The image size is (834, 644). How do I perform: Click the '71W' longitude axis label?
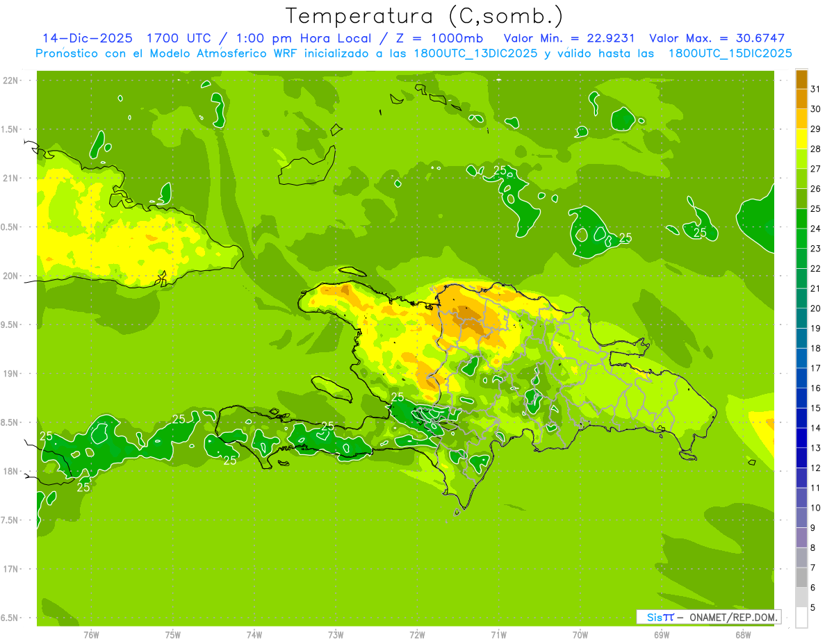(x=498, y=634)
